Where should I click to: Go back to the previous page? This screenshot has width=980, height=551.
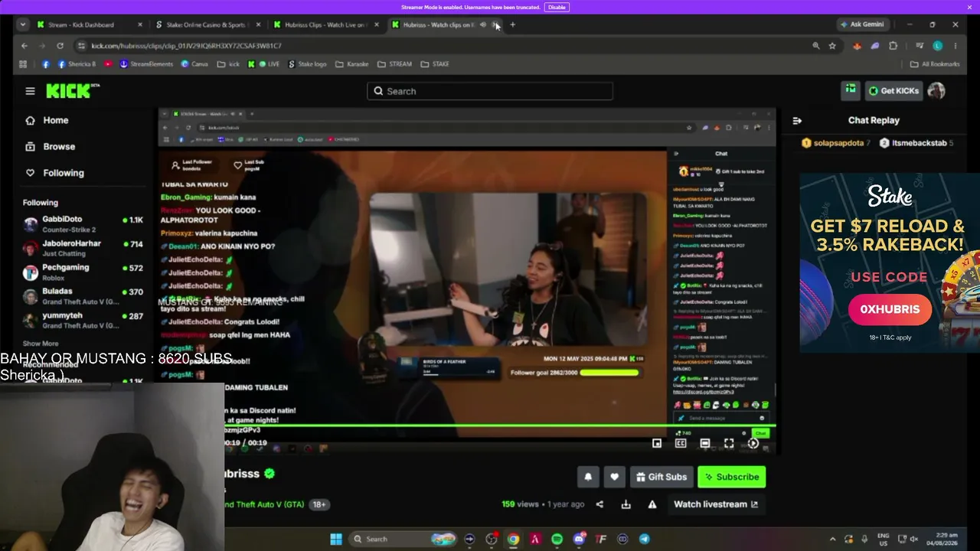pyautogui.click(x=24, y=46)
